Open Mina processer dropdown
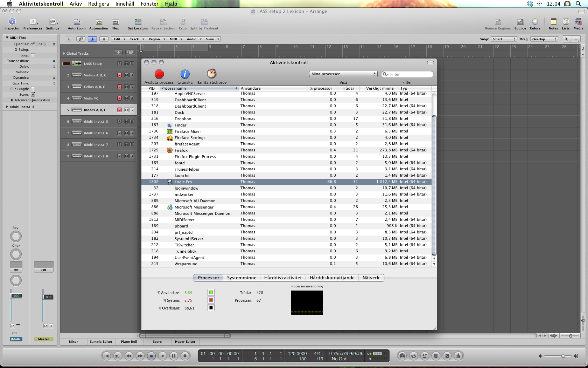The height and width of the screenshot is (368, 588). [343, 74]
